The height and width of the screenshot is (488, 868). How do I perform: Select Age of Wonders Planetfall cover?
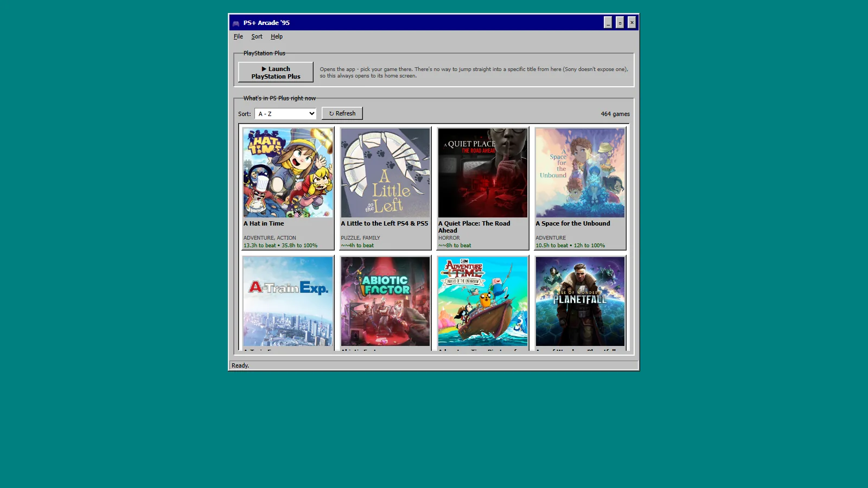580,301
